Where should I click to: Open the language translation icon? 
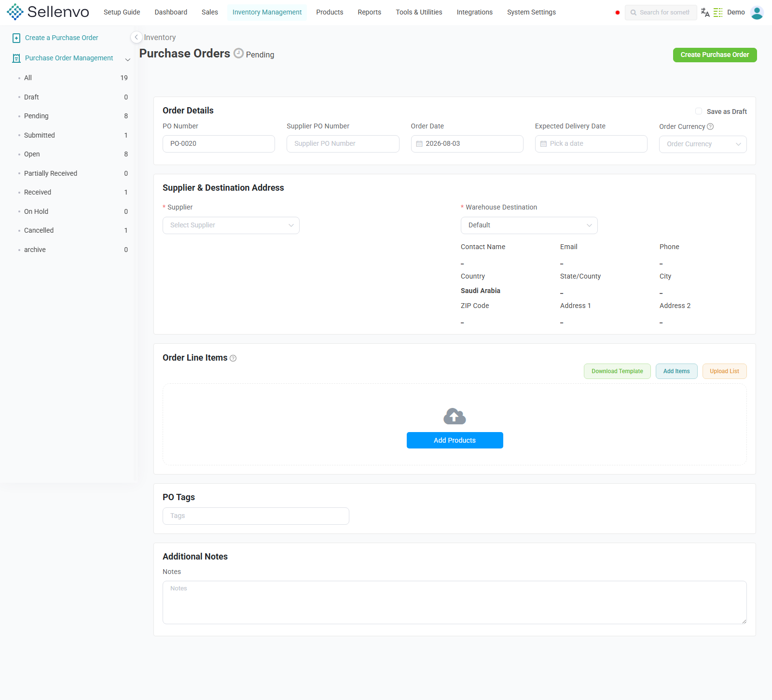click(x=705, y=13)
